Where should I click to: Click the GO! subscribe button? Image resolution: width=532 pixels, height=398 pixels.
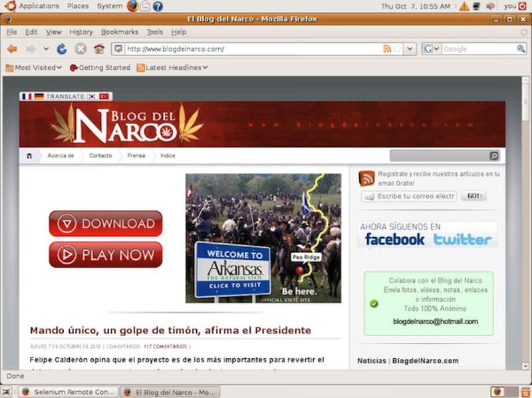coord(473,196)
